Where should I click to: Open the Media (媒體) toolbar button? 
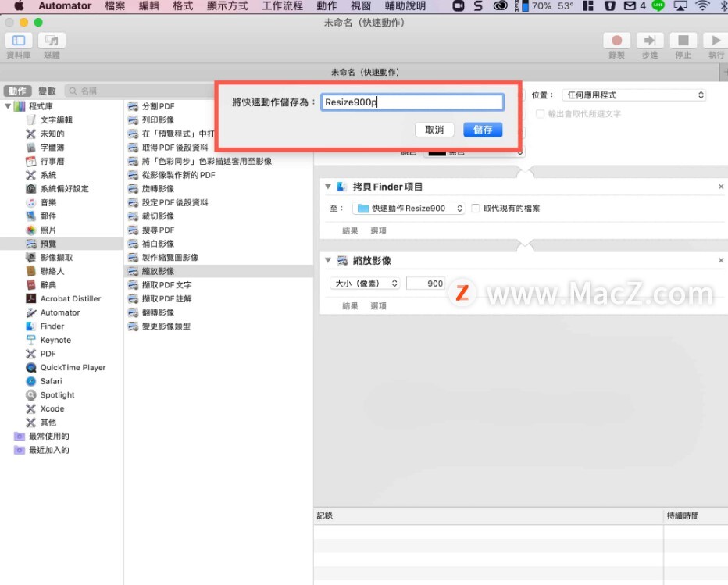point(52,41)
